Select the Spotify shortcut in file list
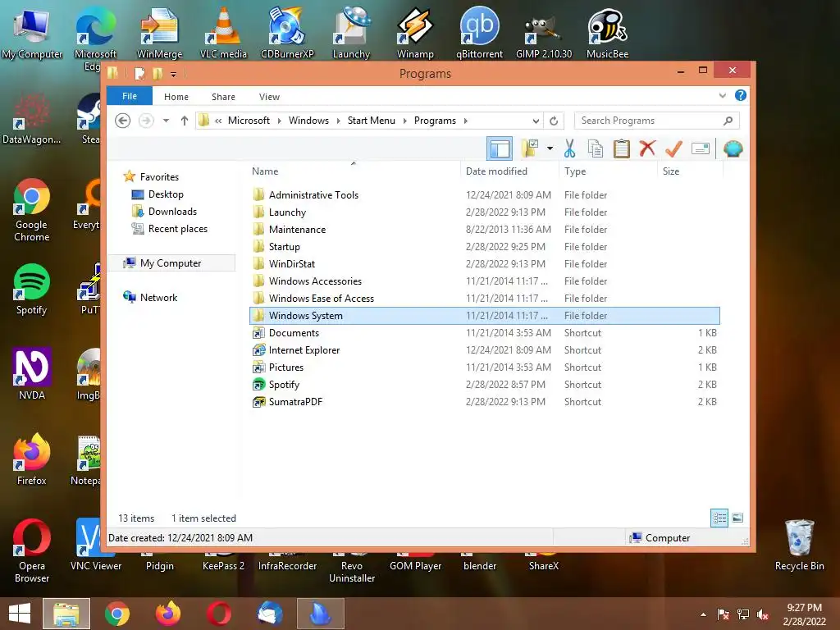Screen dimensions: 840x630 pos(284,385)
